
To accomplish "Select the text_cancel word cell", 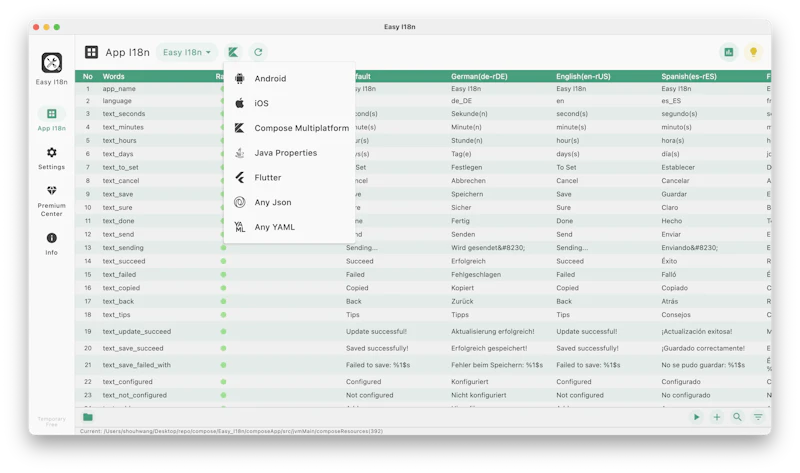I will [x=120, y=181].
